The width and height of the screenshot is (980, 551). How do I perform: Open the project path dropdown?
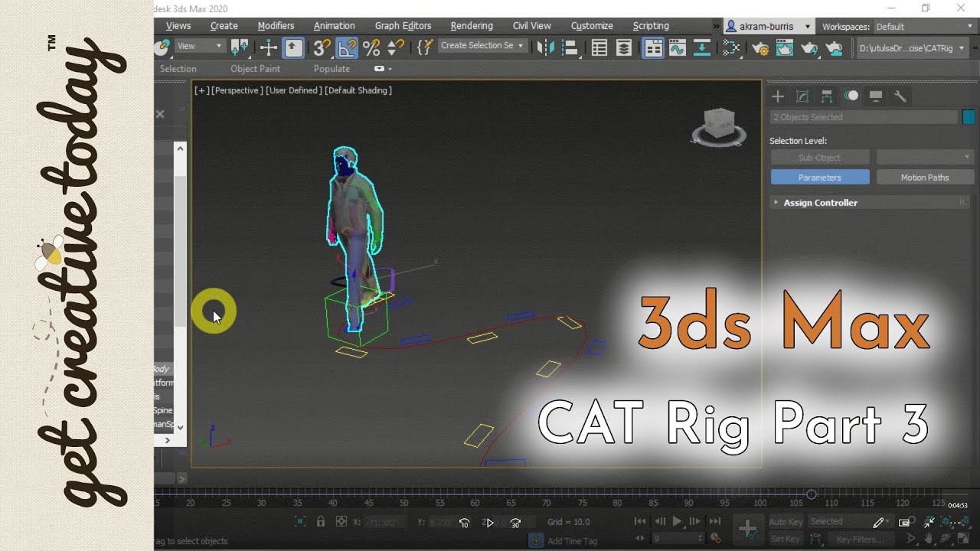point(911,48)
